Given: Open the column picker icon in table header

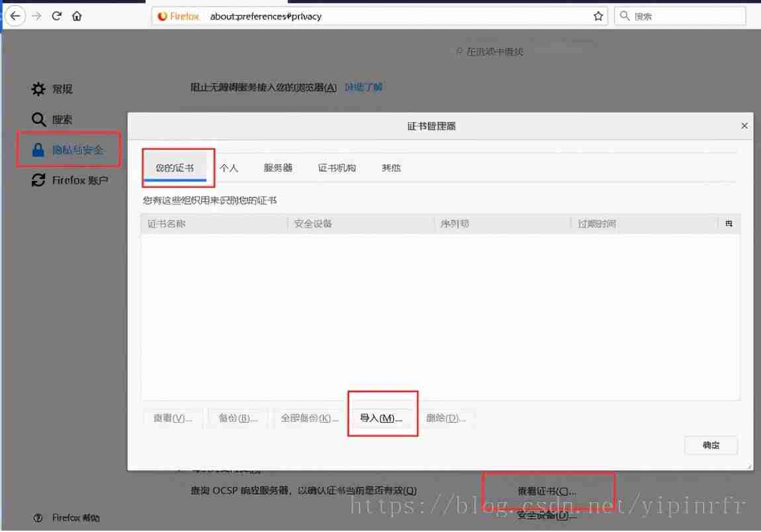Looking at the screenshot, I should 729,224.
